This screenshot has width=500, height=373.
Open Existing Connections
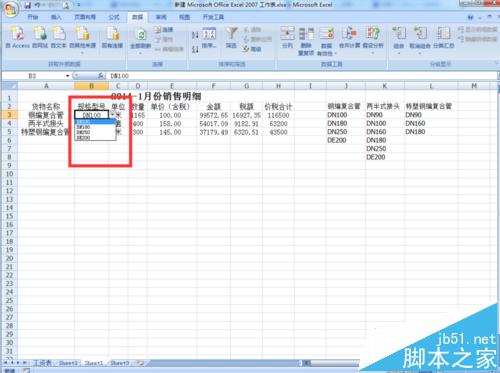click(x=112, y=37)
